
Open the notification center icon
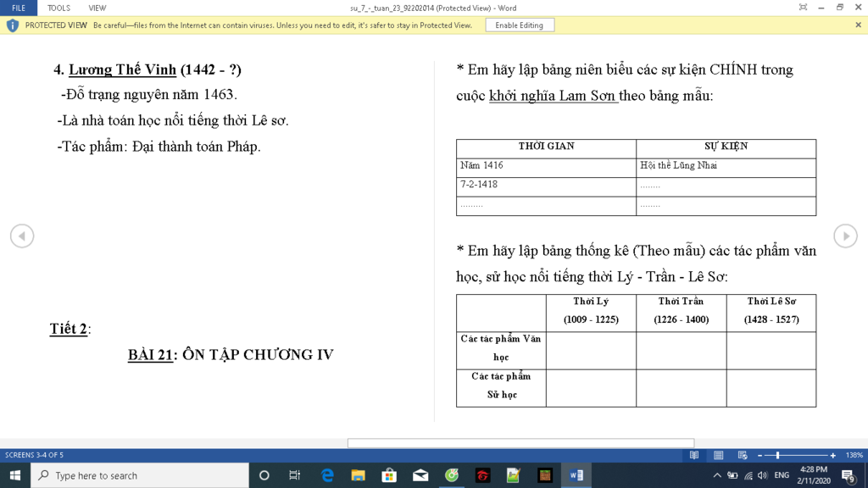pyautogui.click(x=848, y=475)
